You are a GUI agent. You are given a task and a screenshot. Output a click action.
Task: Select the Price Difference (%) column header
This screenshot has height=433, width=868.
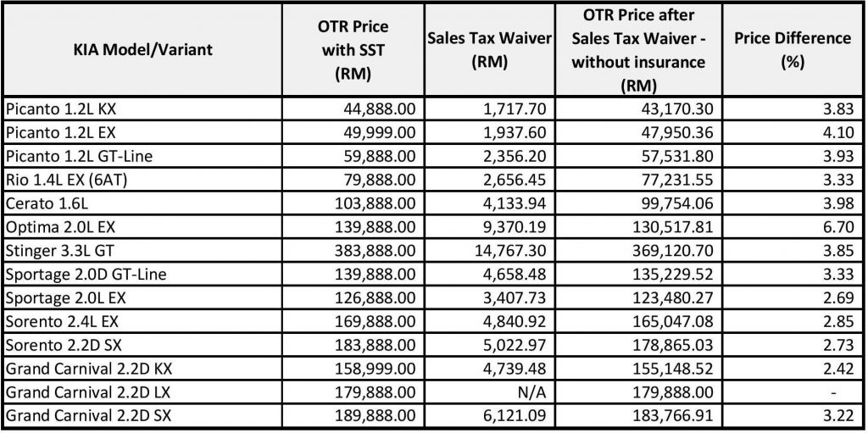click(793, 50)
